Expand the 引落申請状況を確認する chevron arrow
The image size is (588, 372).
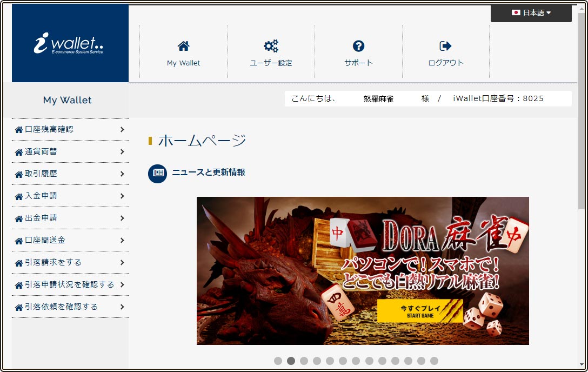122,284
